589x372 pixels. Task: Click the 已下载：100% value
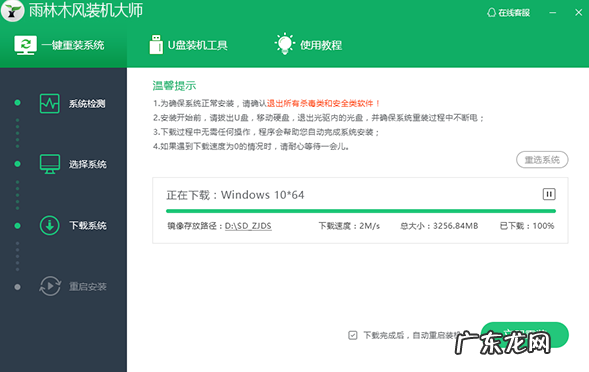527,226
